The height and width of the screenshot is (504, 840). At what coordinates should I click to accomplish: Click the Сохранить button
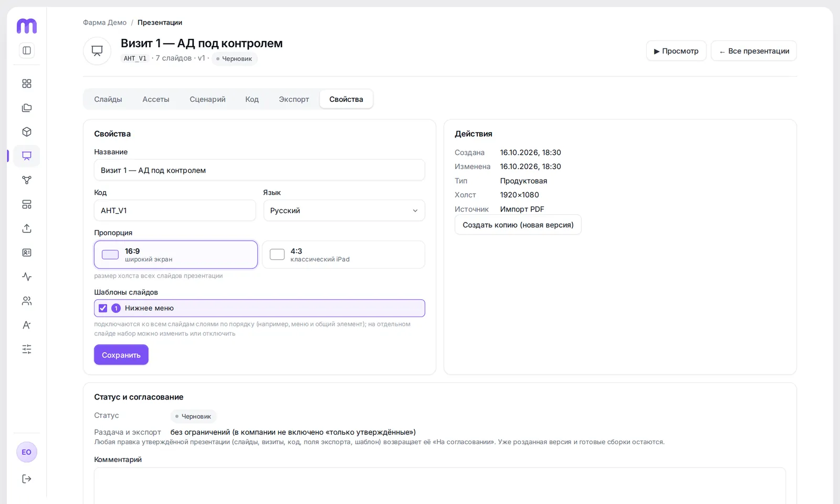pyautogui.click(x=121, y=355)
